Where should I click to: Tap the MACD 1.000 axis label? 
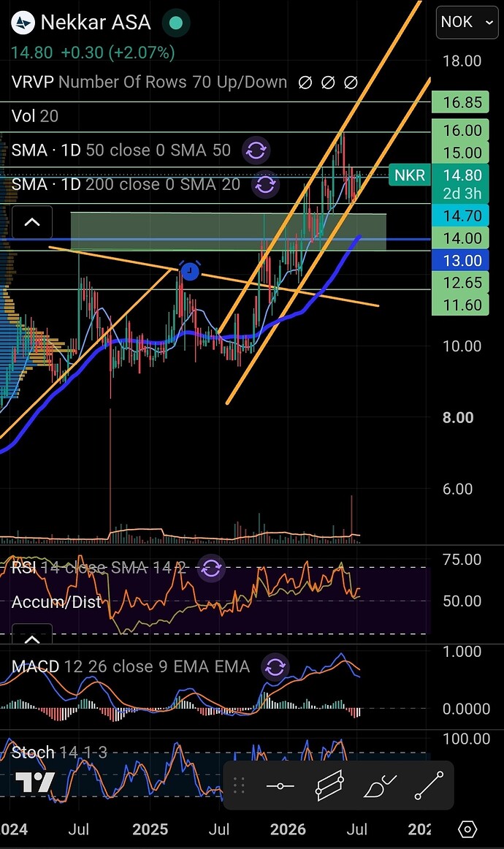462,652
